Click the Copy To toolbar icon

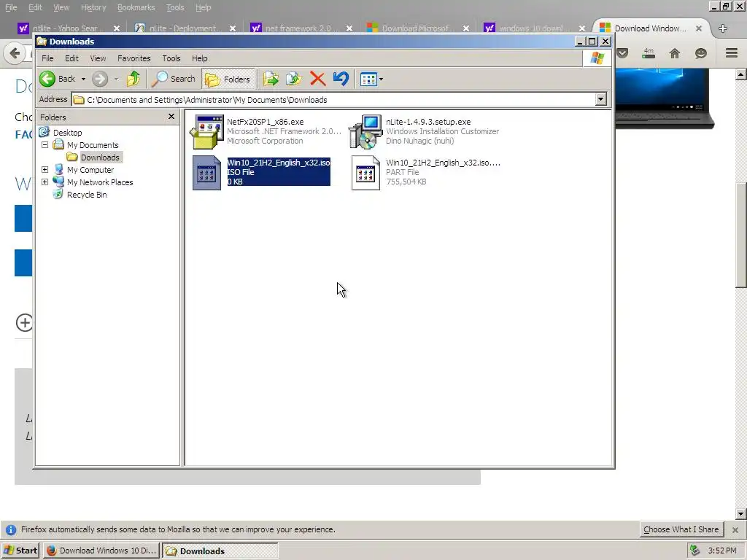click(x=293, y=79)
